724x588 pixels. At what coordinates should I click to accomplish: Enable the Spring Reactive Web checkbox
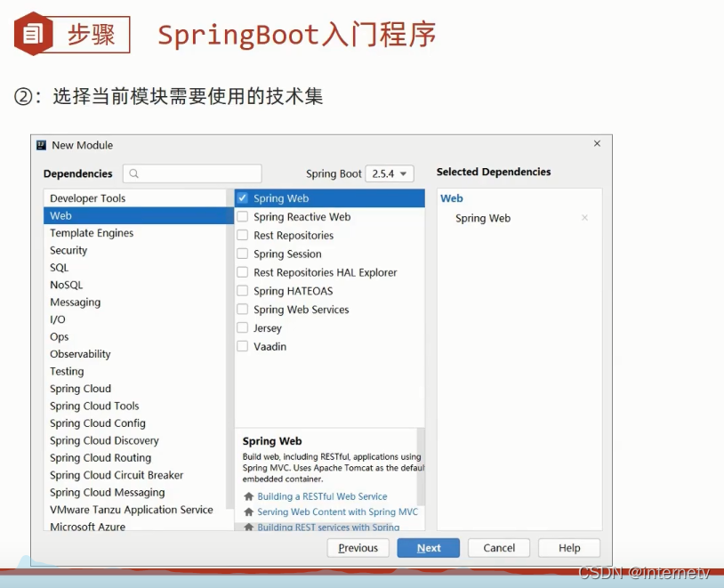coord(243,217)
